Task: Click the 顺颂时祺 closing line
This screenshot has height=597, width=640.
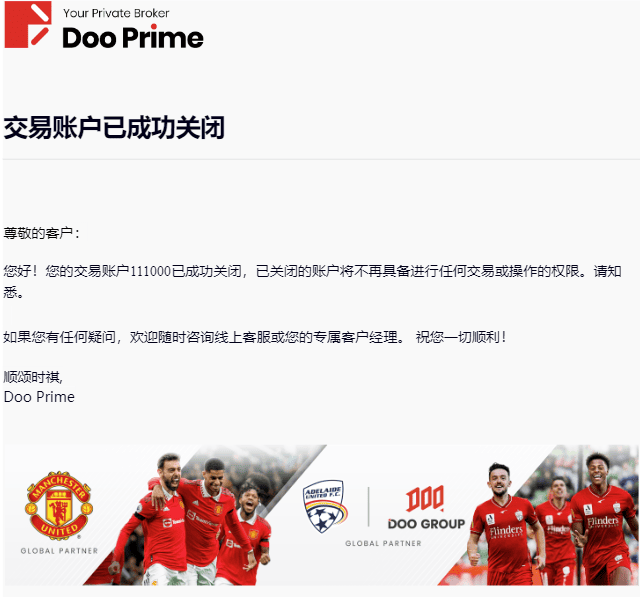Action: pyautogui.click(x=33, y=377)
